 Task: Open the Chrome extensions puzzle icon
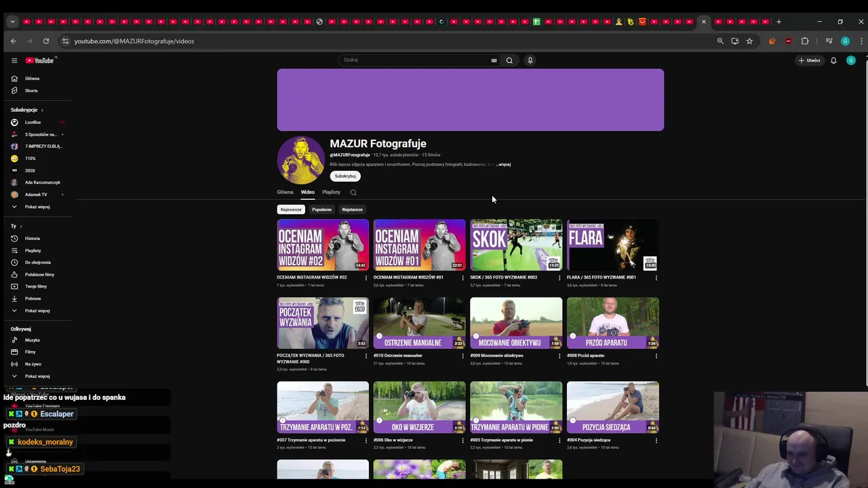click(x=805, y=41)
